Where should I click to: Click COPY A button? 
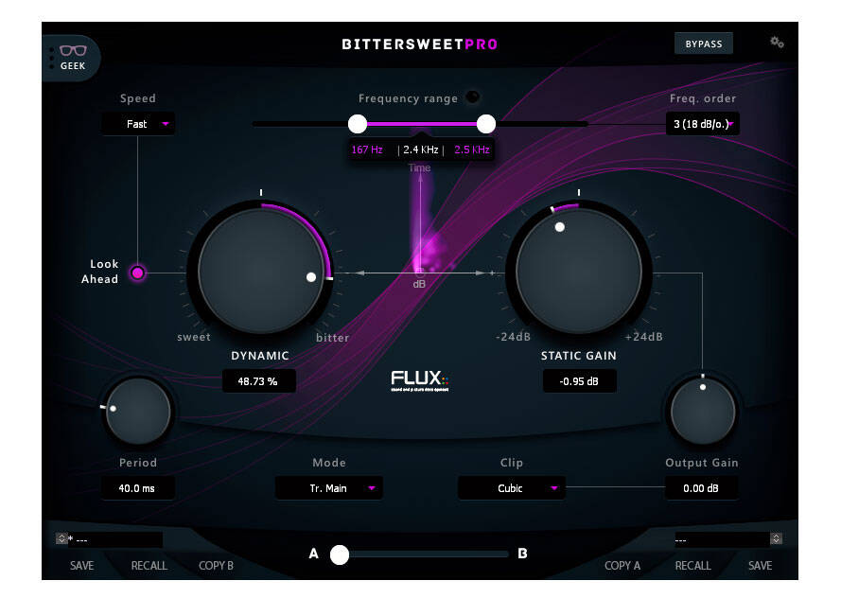point(622,566)
